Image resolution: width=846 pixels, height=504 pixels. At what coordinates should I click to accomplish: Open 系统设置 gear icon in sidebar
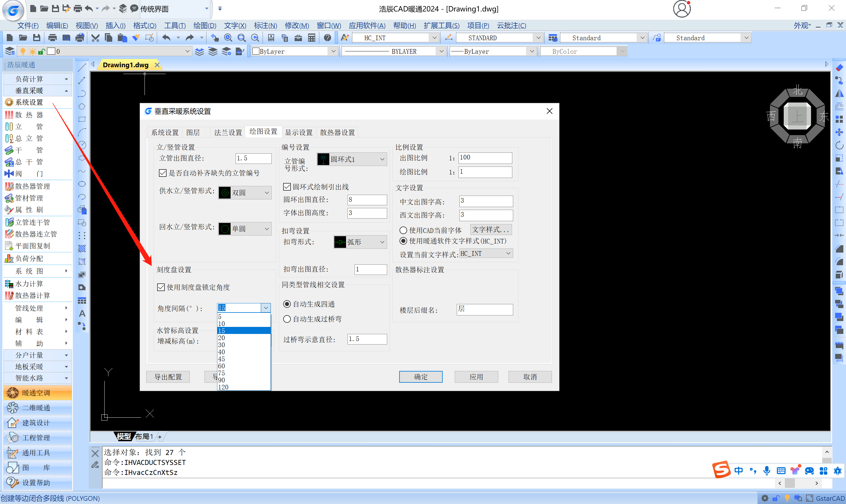[x=9, y=102]
